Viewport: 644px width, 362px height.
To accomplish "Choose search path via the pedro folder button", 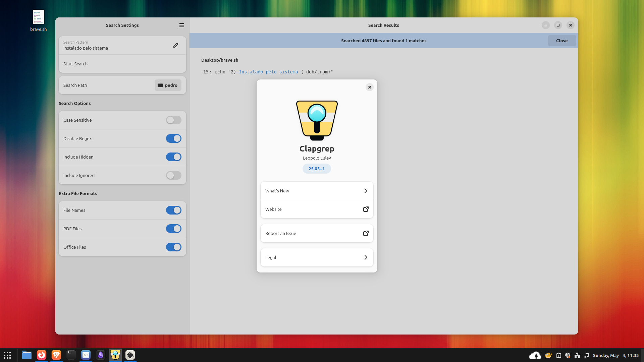I will 168,85.
